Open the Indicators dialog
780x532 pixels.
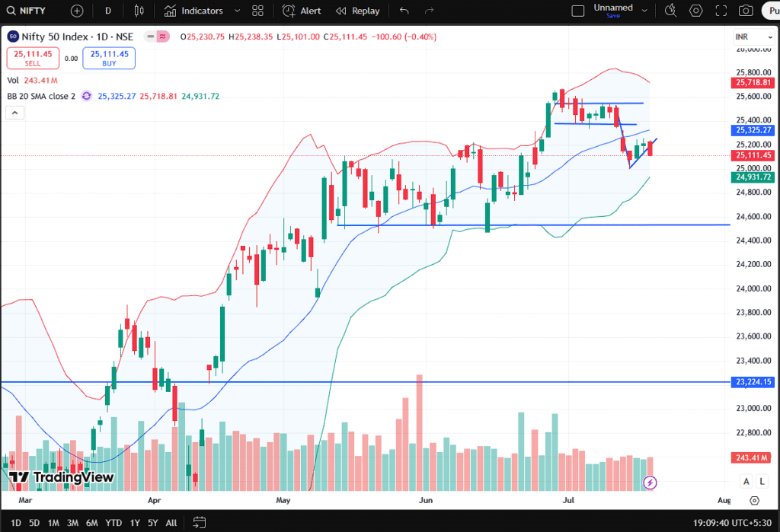point(194,11)
